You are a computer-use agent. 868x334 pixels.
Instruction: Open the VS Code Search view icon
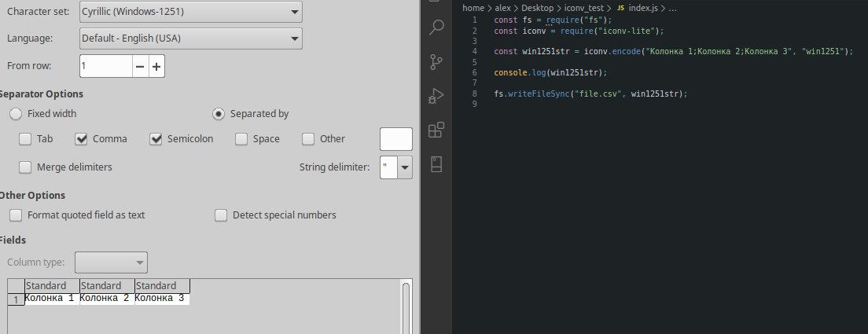tap(436, 27)
